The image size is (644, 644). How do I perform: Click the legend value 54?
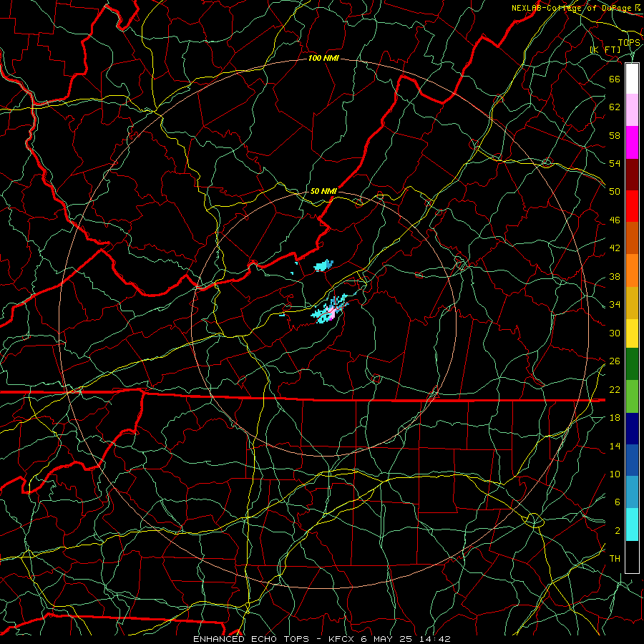(x=615, y=163)
